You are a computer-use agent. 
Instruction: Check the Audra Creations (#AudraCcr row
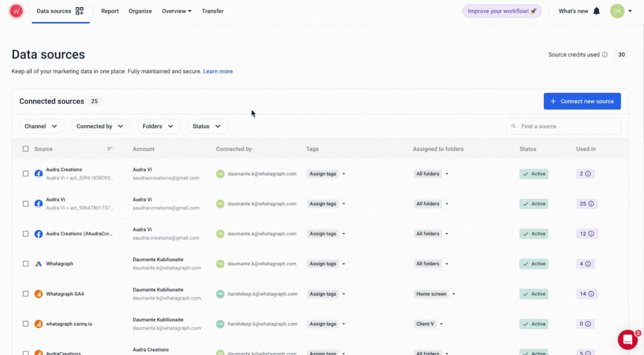pos(25,234)
